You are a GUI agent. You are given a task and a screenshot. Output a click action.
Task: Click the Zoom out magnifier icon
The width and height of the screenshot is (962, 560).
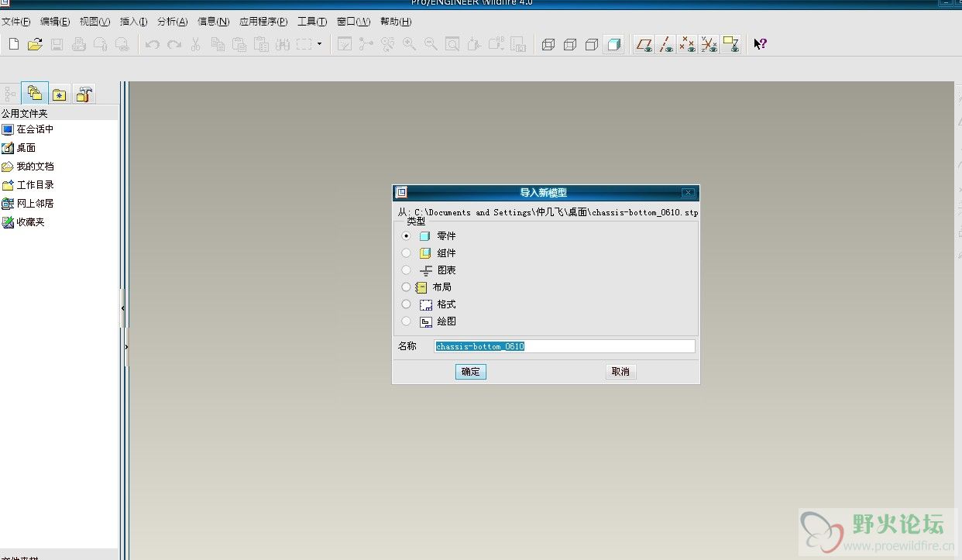[x=431, y=44]
